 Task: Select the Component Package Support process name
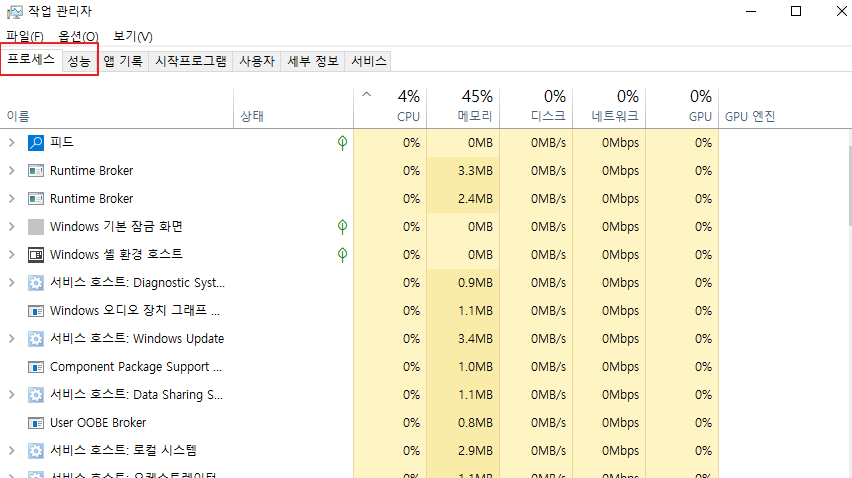click(136, 367)
